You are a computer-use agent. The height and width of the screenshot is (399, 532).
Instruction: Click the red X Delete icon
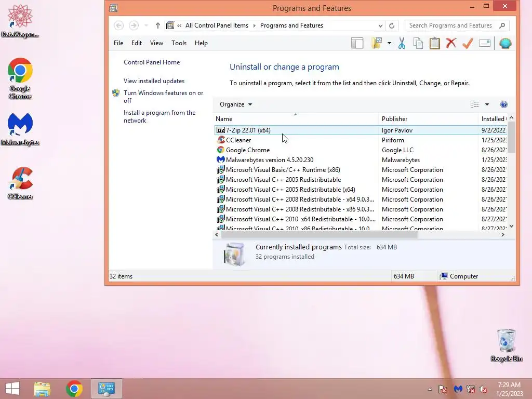(451, 43)
